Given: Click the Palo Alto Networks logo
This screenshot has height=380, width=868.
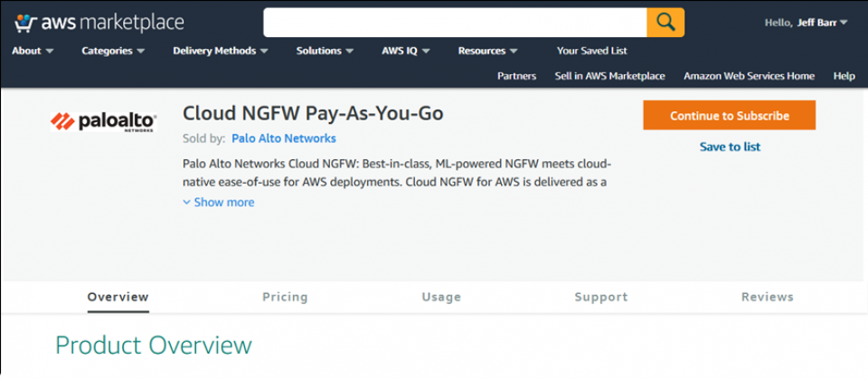Looking at the screenshot, I should click(x=103, y=121).
